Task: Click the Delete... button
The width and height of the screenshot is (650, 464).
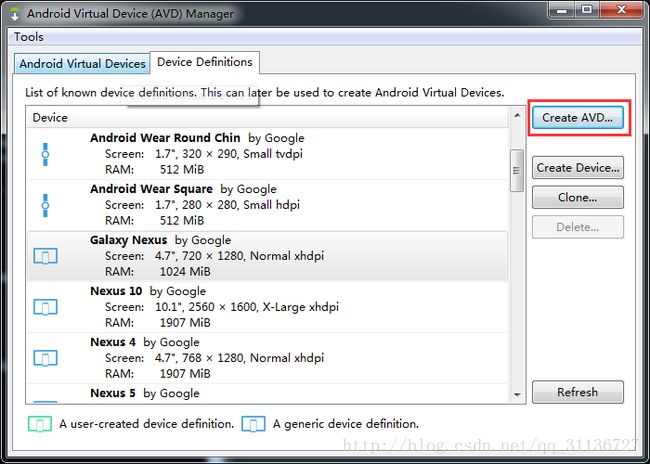Action: (x=577, y=227)
